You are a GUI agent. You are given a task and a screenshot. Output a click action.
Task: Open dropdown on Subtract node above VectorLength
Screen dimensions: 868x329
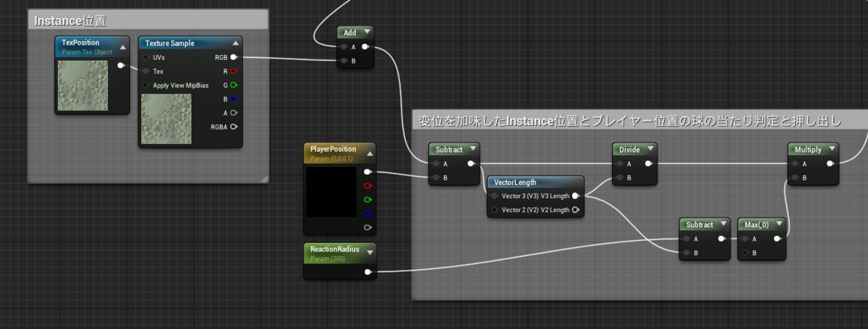(x=472, y=150)
